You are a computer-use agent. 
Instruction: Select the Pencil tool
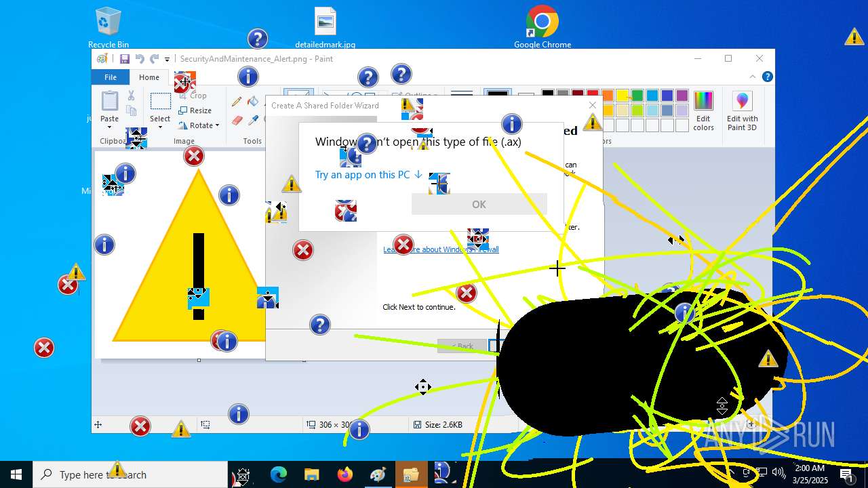coord(237,102)
